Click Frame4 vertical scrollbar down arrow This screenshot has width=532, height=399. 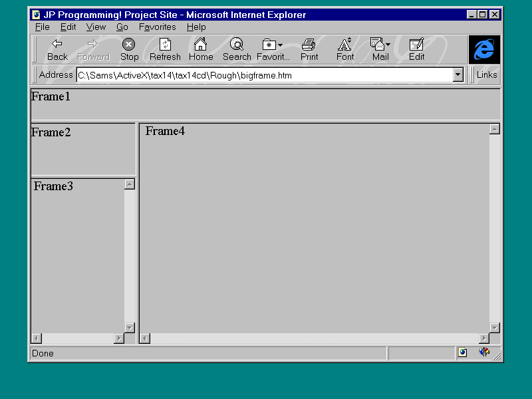click(x=494, y=327)
